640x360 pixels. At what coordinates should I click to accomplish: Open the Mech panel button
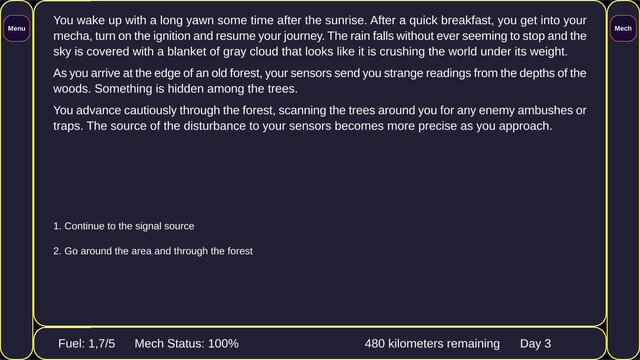tap(623, 29)
